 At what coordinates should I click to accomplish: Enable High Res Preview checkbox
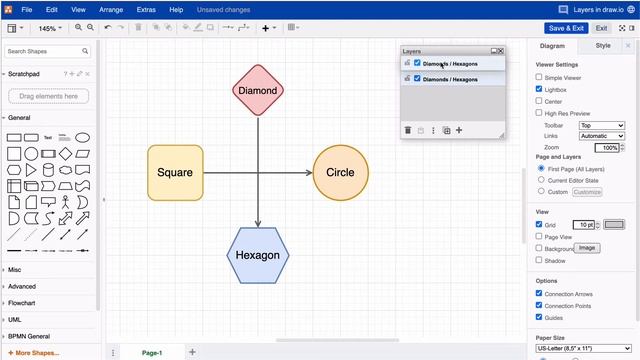coord(539,112)
